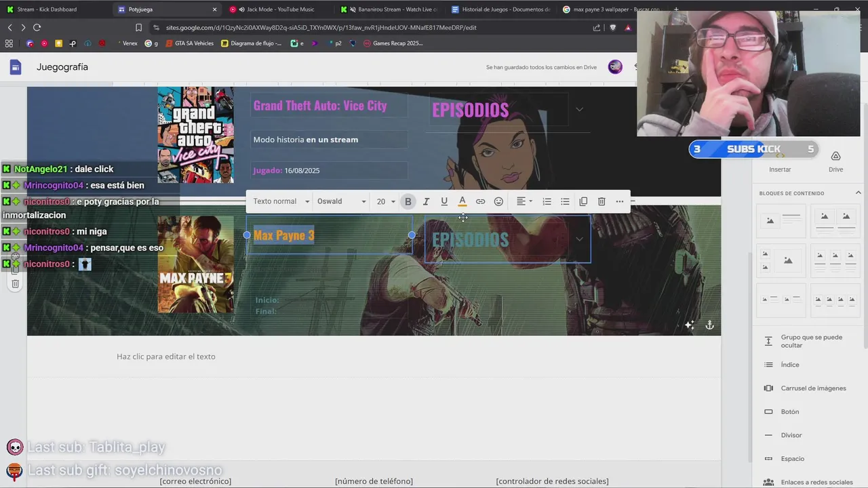Open the 'Diagrama de flujo' bookmark

point(252,43)
